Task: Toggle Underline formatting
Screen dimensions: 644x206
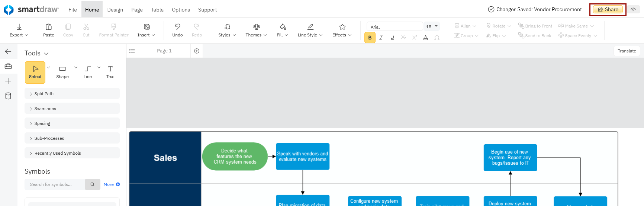Action: pos(392,38)
